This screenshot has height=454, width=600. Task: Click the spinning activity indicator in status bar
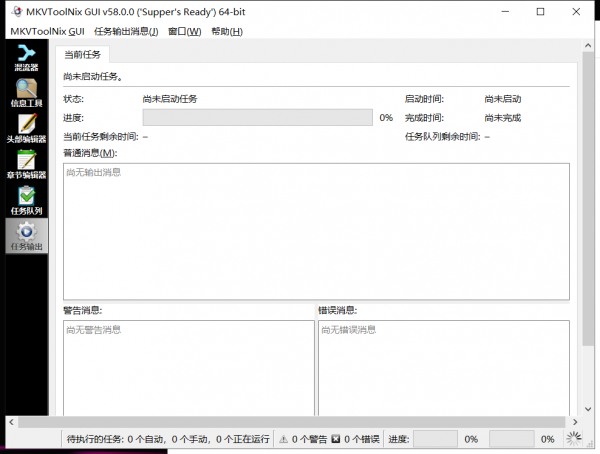coord(574,439)
